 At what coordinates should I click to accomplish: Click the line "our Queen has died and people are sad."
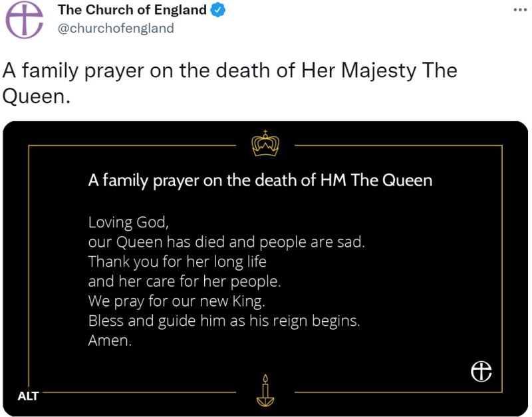tap(226, 241)
